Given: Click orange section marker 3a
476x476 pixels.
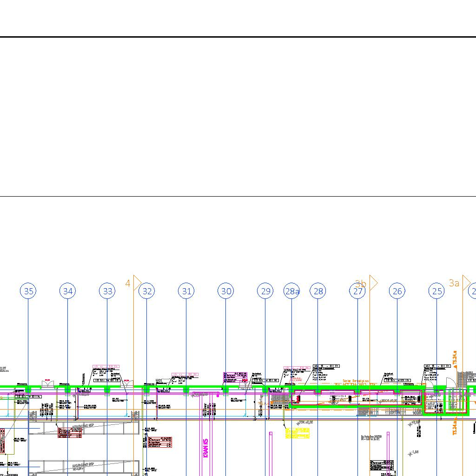Looking at the screenshot, I should click(459, 283).
